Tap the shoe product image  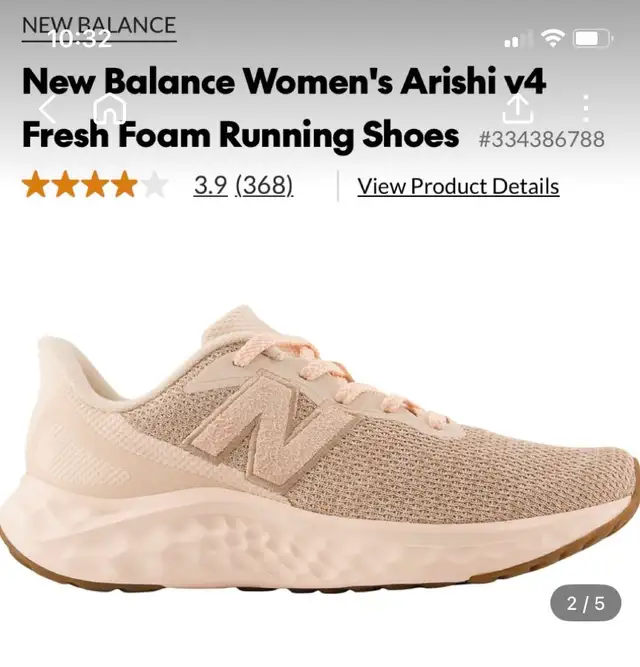(320, 448)
